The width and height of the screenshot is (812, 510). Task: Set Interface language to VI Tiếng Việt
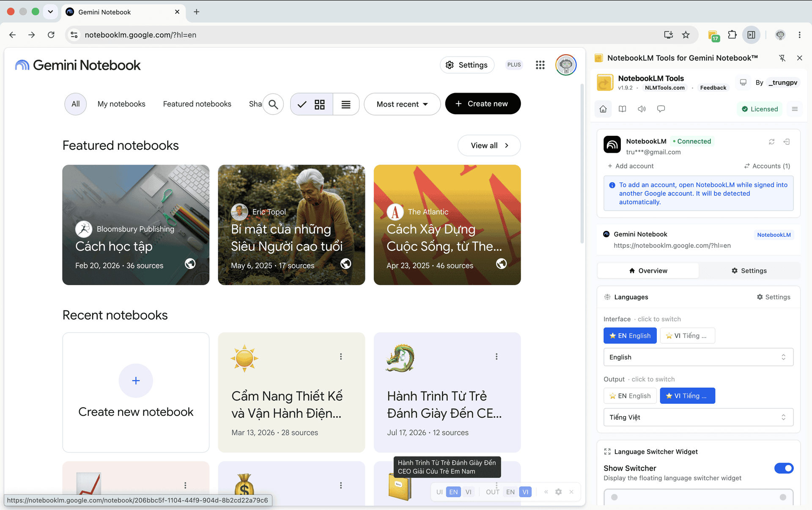click(x=687, y=336)
